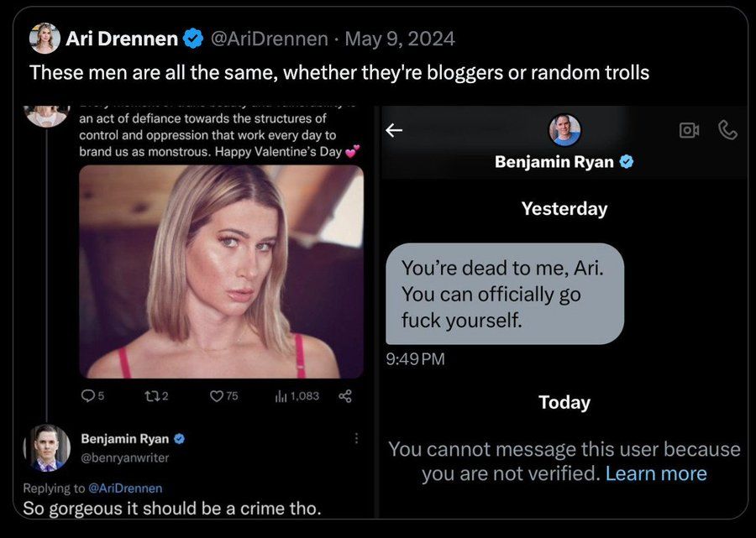The width and height of the screenshot is (756, 538).
Task: Open Ari Drennen's avatar in tweet header
Action: (45, 39)
